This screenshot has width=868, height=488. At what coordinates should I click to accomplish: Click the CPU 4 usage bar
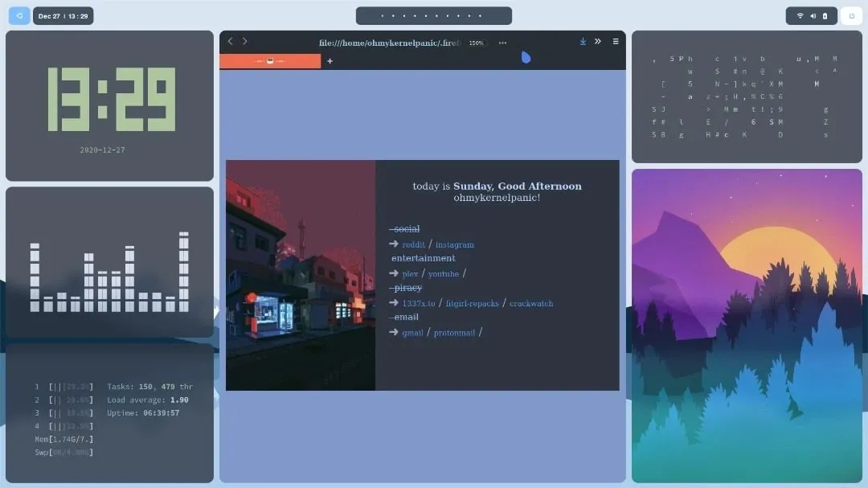(x=64, y=427)
